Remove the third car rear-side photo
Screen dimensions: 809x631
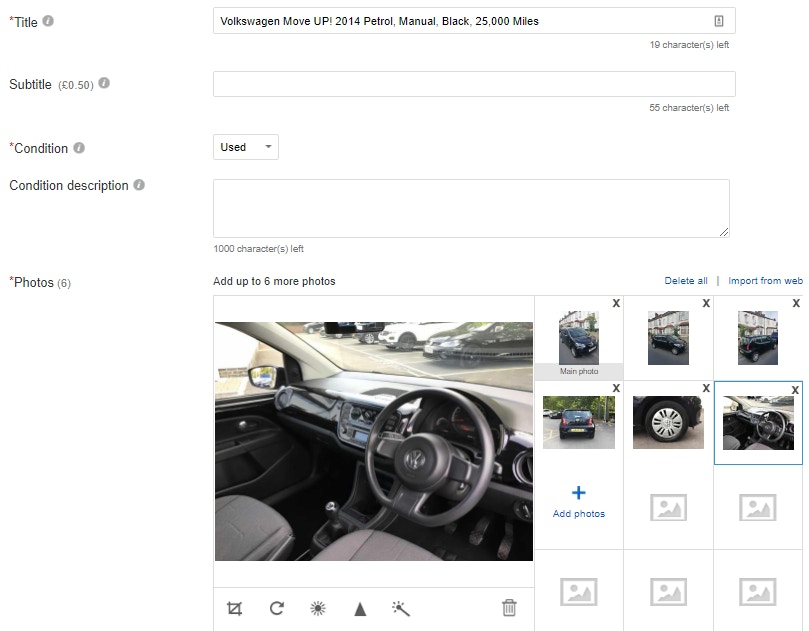[x=796, y=303]
